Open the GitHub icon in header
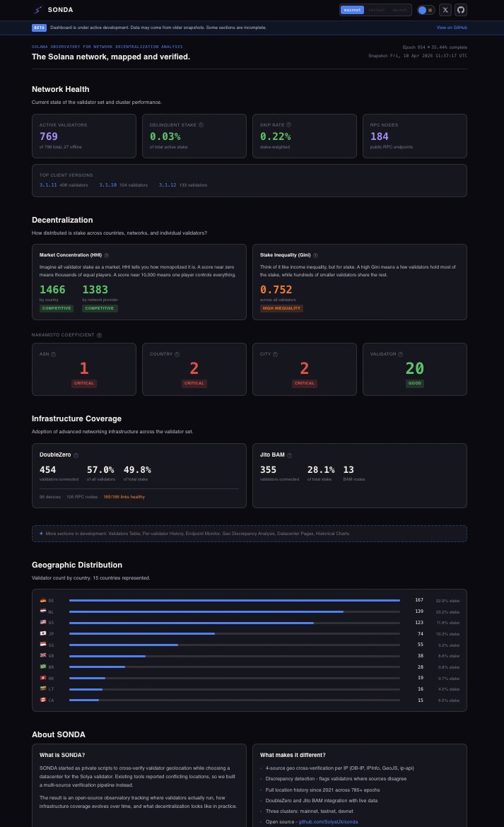Image resolution: width=504 pixels, height=827 pixels. pyautogui.click(x=461, y=10)
